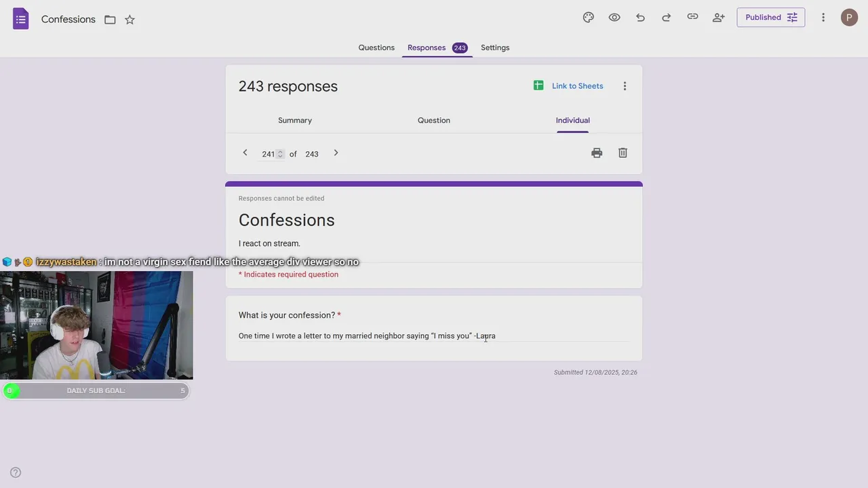Viewport: 868px width, 488px height.
Task: Click the daily sub goal progress bar
Action: tap(96, 390)
